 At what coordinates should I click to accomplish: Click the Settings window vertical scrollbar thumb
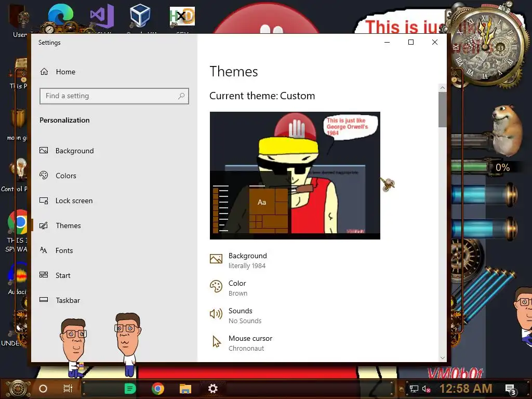pyautogui.click(x=443, y=110)
